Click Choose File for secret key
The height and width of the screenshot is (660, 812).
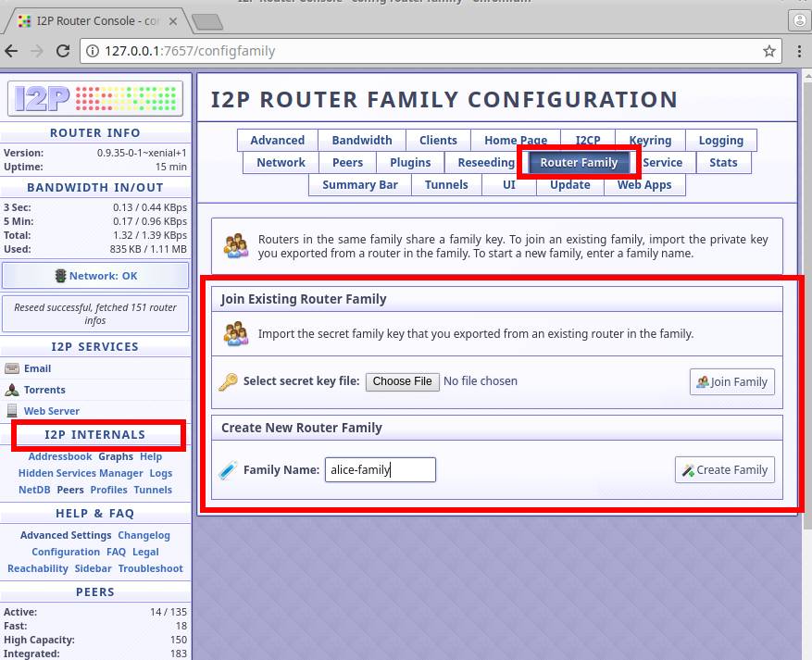pyautogui.click(x=402, y=381)
